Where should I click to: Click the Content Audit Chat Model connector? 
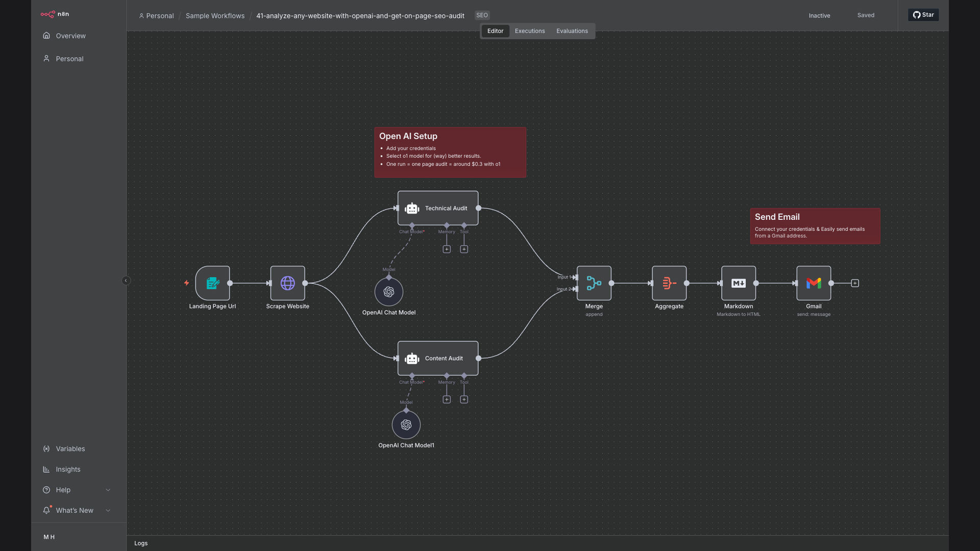click(x=412, y=376)
